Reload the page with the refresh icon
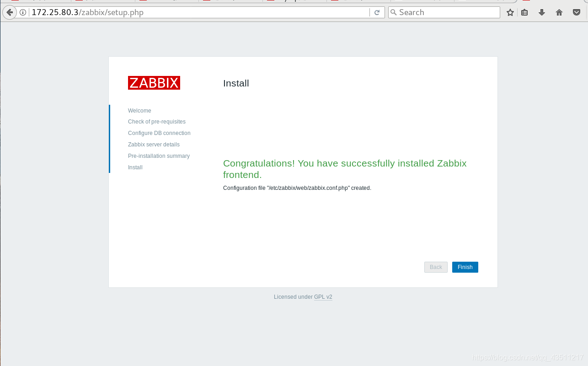 point(377,12)
